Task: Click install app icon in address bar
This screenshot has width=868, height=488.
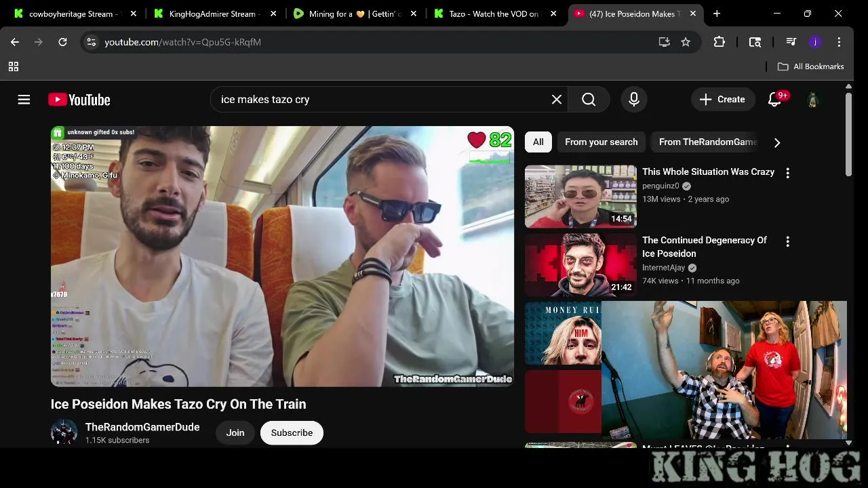Action: click(664, 42)
